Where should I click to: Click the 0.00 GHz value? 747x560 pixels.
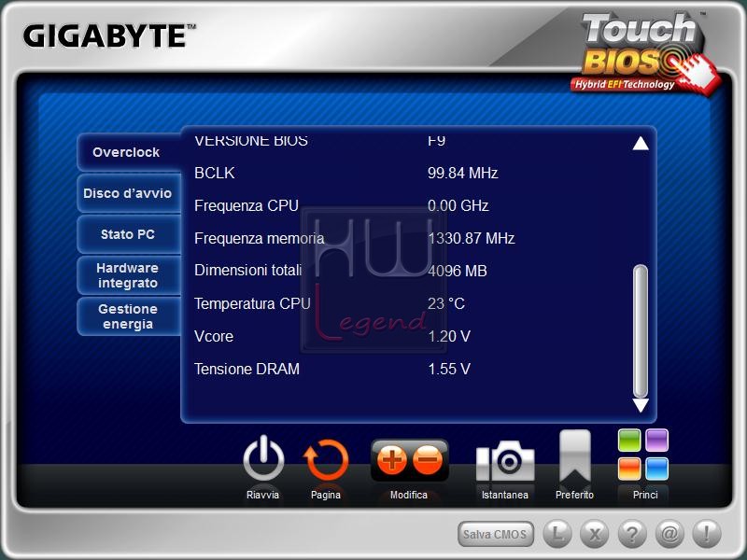pyautogui.click(x=458, y=205)
